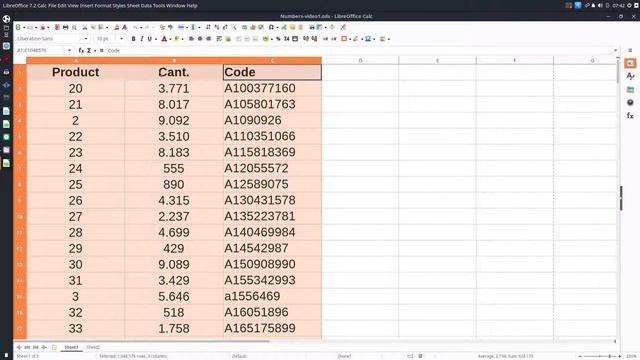Open the File menu
Screen dimensions: 640x360
click(52, 6)
